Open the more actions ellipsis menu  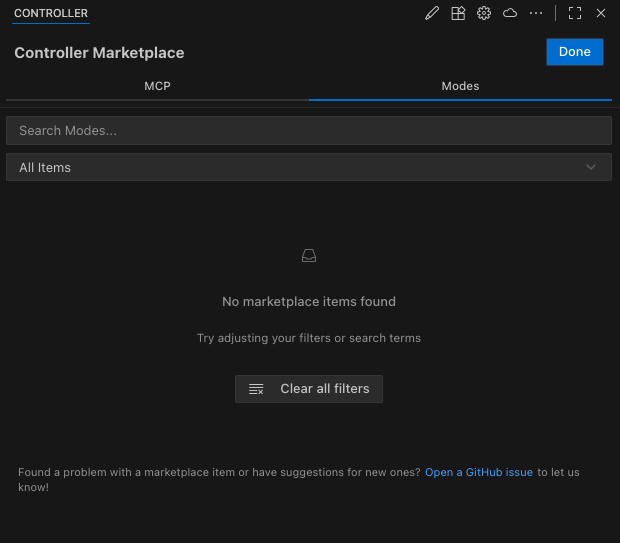[536, 13]
